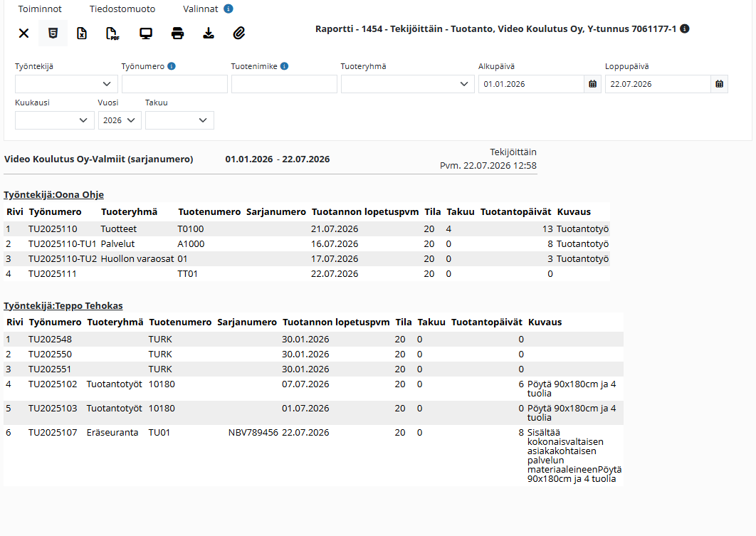Open the Tiedostomuoto menu
Image resolution: width=756 pixels, height=536 pixels.
(x=122, y=9)
